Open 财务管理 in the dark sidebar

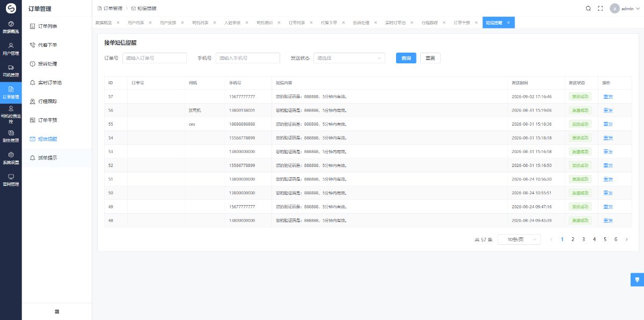point(11,136)
